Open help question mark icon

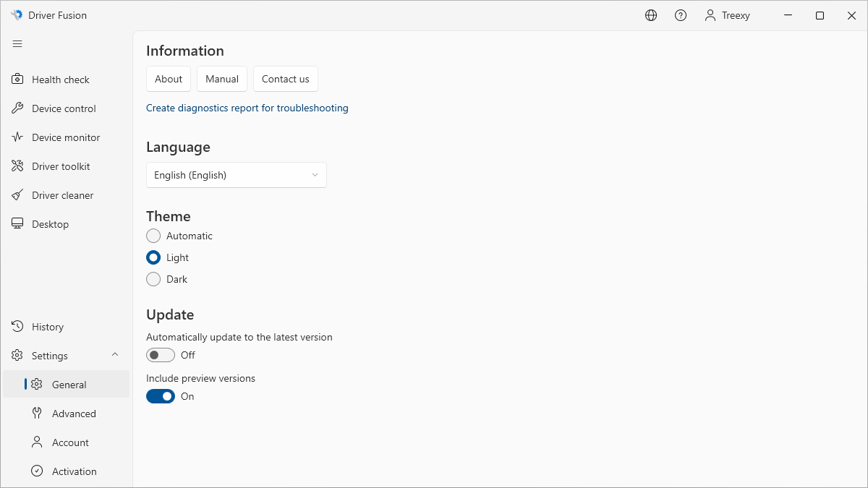pyautogui.click(x=681, y=15)
